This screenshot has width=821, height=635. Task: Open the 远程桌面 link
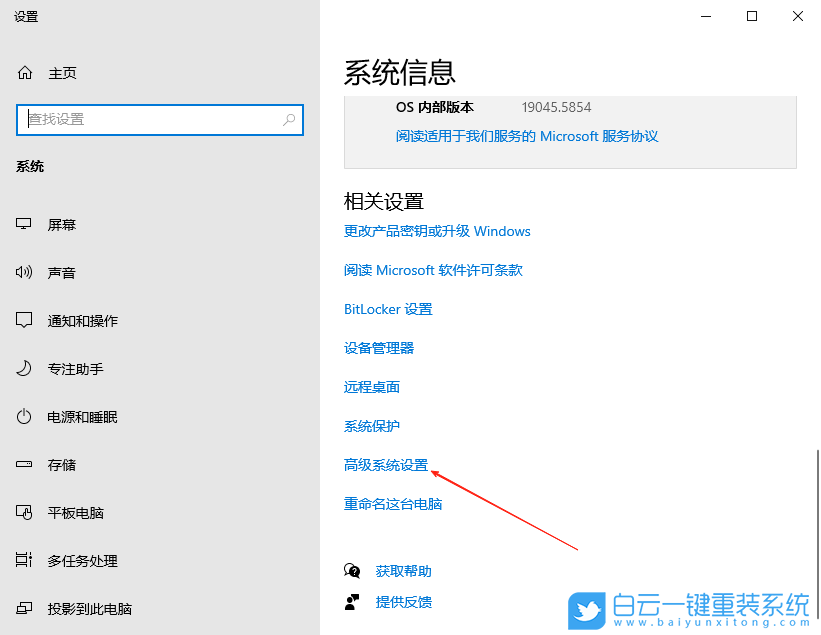370,386
